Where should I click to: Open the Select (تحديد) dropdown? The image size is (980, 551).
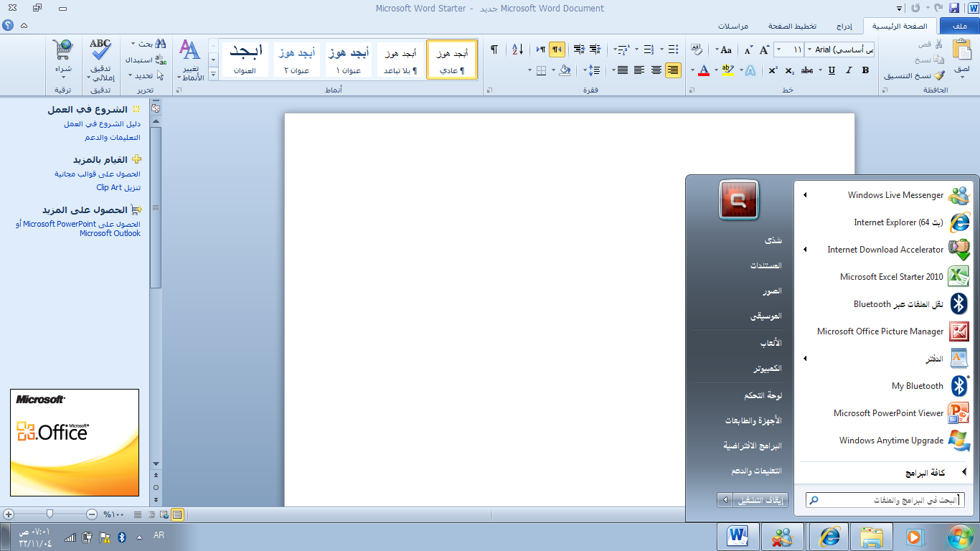(x=146, y=75)
